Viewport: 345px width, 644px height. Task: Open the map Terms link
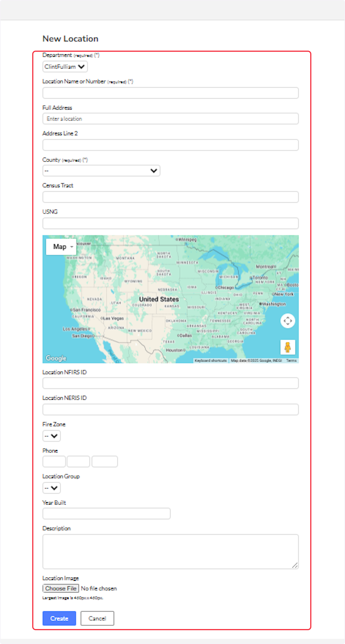coord(291,360)
